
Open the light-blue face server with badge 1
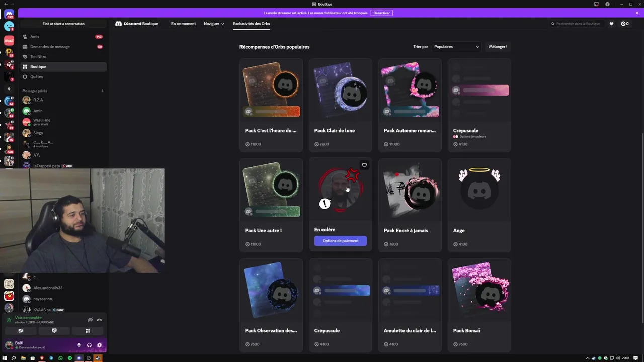coord(9,27)
